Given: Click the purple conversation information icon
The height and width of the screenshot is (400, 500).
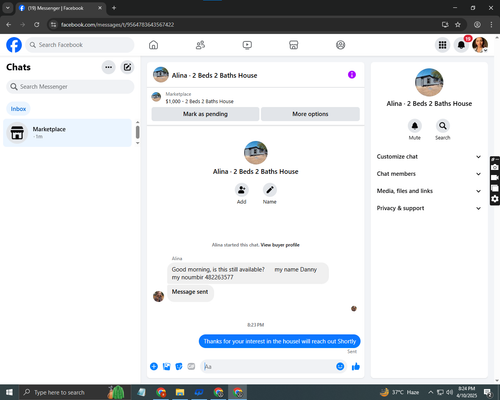Looking at the screenshot, I should point(352,75).
